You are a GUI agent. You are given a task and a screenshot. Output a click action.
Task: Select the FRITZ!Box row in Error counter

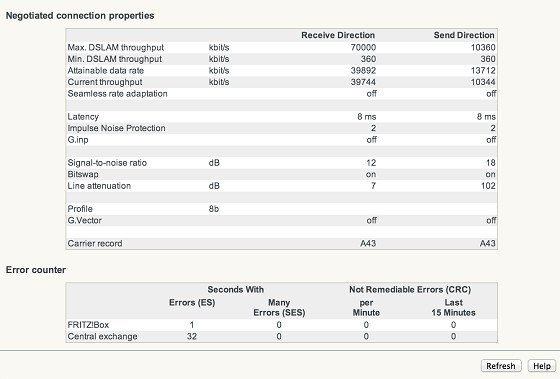(x=281, y=325)
